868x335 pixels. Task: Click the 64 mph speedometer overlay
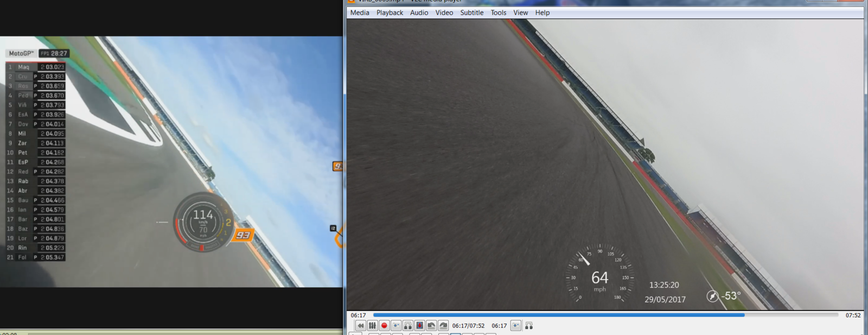tap(600, 275)
